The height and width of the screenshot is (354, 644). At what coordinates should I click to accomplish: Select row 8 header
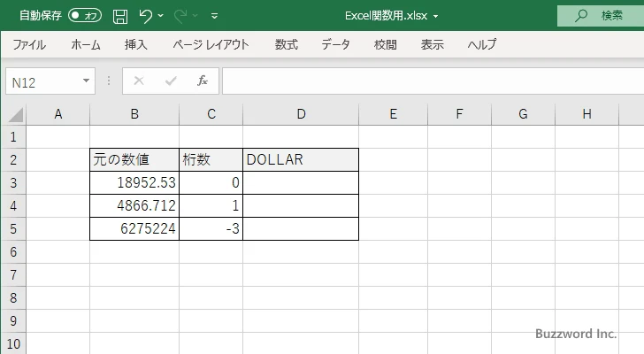(13, 297)
